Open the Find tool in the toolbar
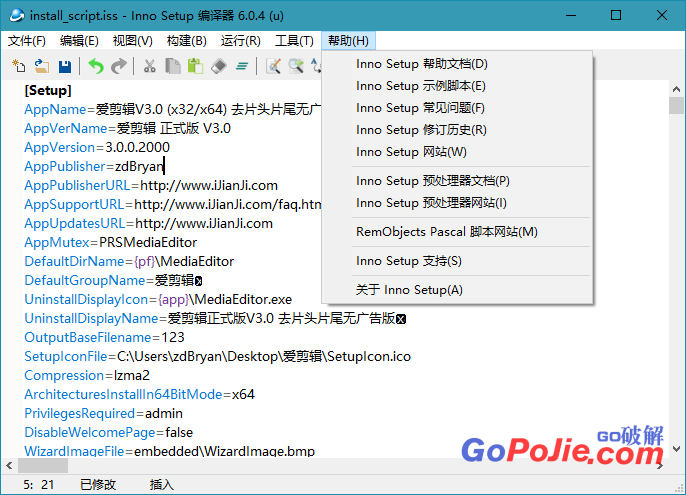 coord(273,66)
